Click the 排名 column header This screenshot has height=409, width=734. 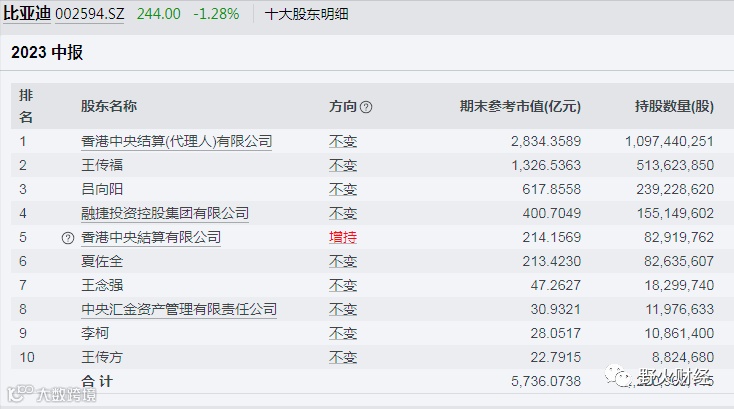click(x=26, y=106)
